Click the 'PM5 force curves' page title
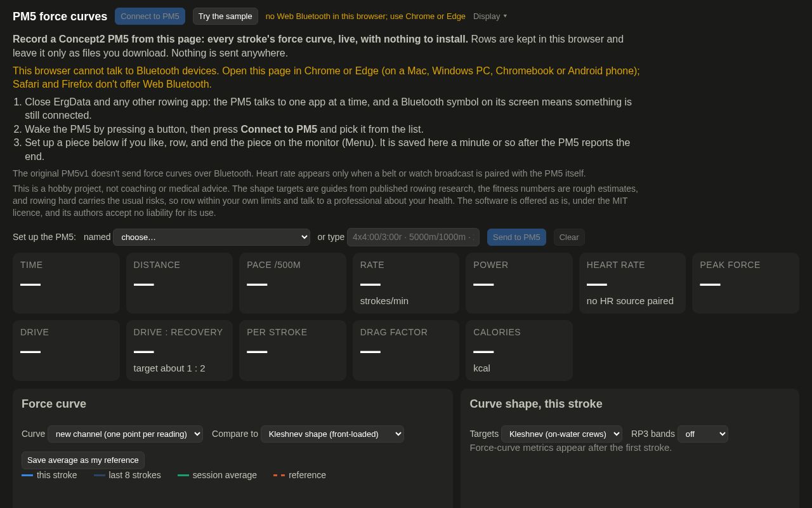Screen dimensions: 812x508 60,17
